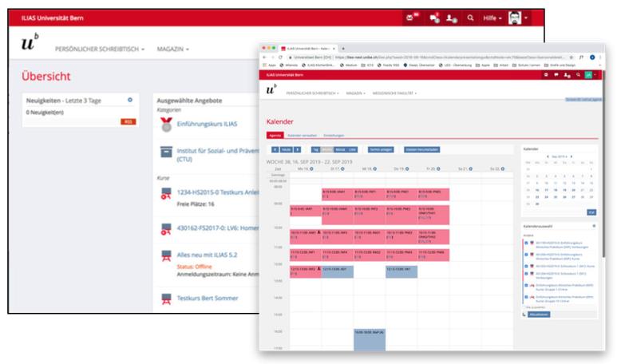The height and width of the screenshot is (364, 621).
Task: Open the mail notifications icon
Action: click(411, 17)
